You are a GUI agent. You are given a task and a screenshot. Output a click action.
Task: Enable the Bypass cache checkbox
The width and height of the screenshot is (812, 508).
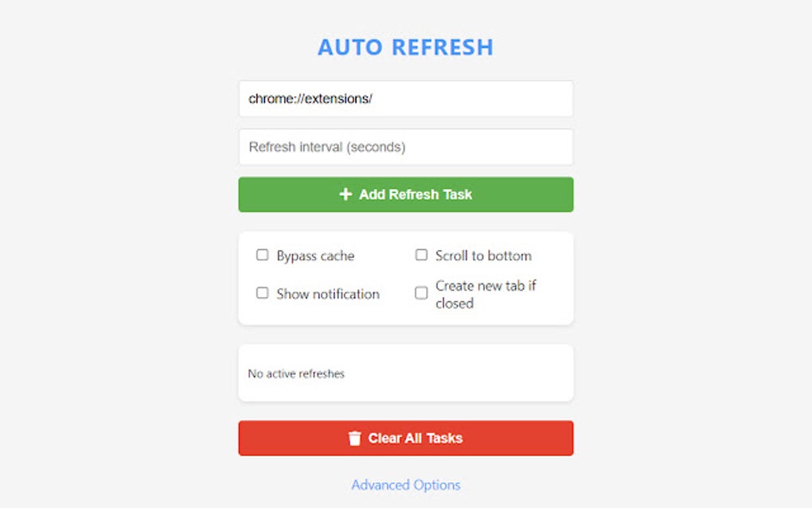point(262,255)
